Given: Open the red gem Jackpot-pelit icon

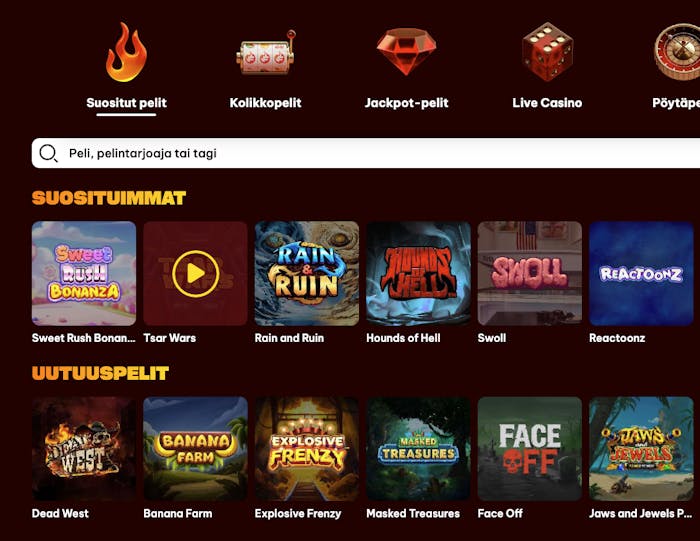Looking at the screenshot, I should click(x=406, y=52).
